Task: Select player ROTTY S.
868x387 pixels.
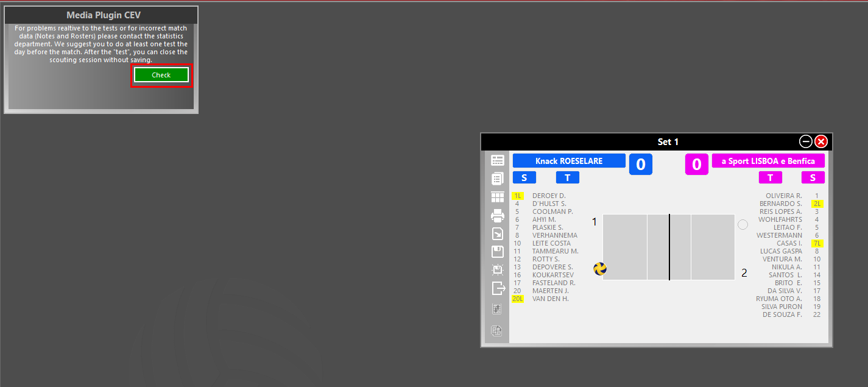Action: pos(546,259)
